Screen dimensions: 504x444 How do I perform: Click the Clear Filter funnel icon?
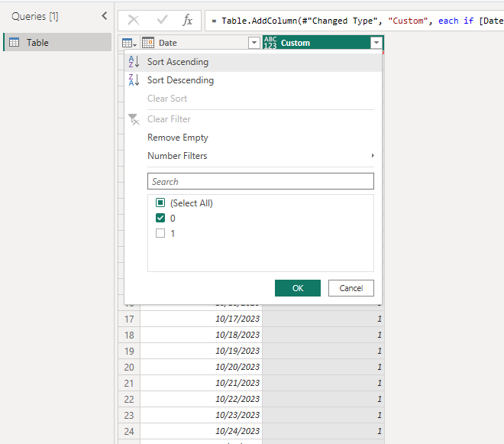pos(134,119)
